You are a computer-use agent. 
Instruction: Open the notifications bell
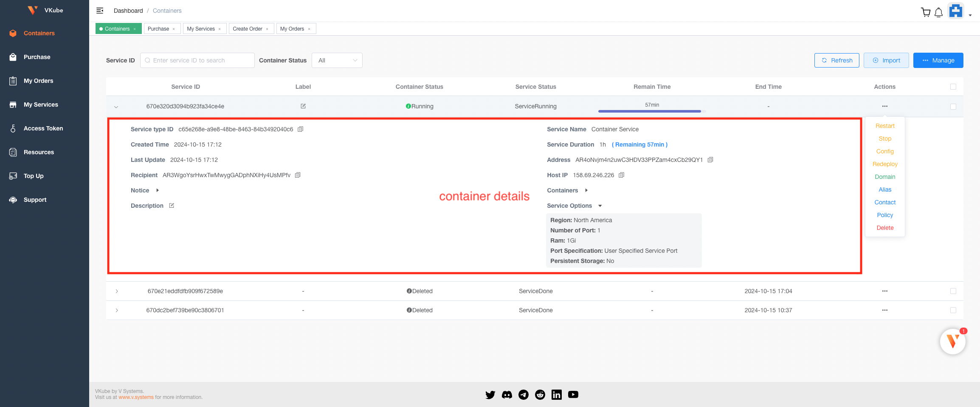pyautogui.click(x=939, y=12)
